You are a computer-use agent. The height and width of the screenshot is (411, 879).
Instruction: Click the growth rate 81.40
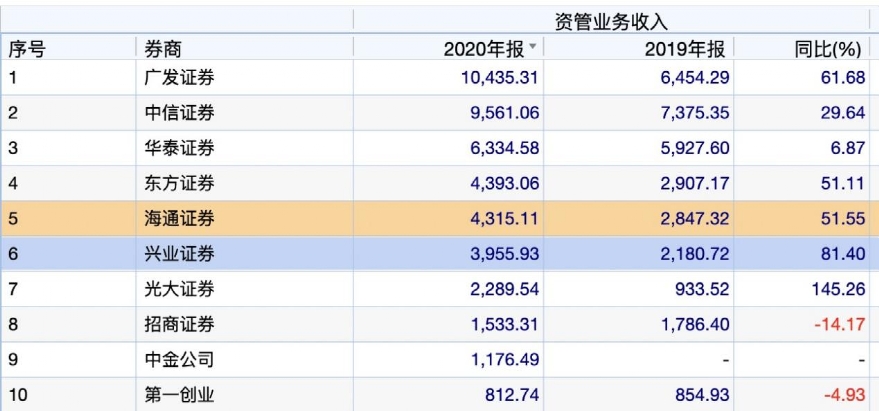845,254
